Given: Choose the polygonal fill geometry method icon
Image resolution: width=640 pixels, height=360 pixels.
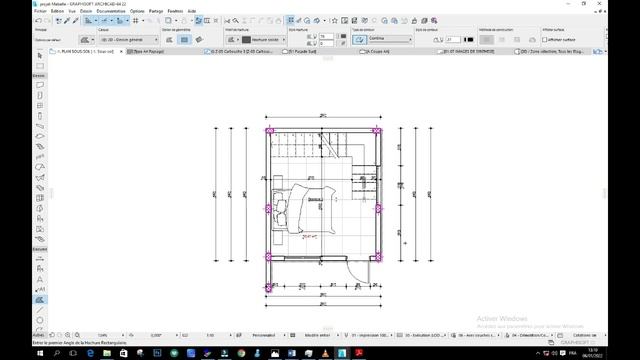Looking at the screenshot, I should (x=169, y=40).
